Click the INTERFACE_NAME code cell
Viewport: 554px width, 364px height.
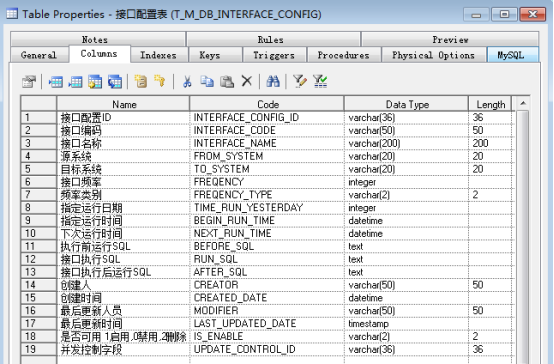pos(267,143)
